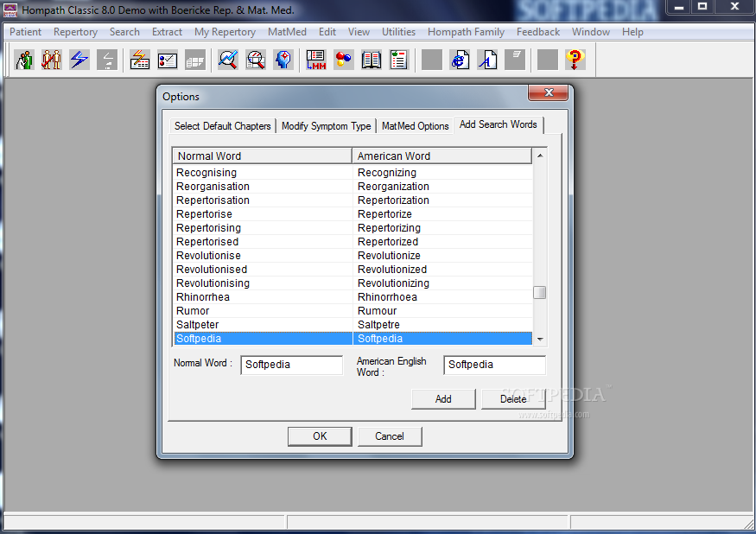Select the greyed stacked sheets icon

(195, 60)
